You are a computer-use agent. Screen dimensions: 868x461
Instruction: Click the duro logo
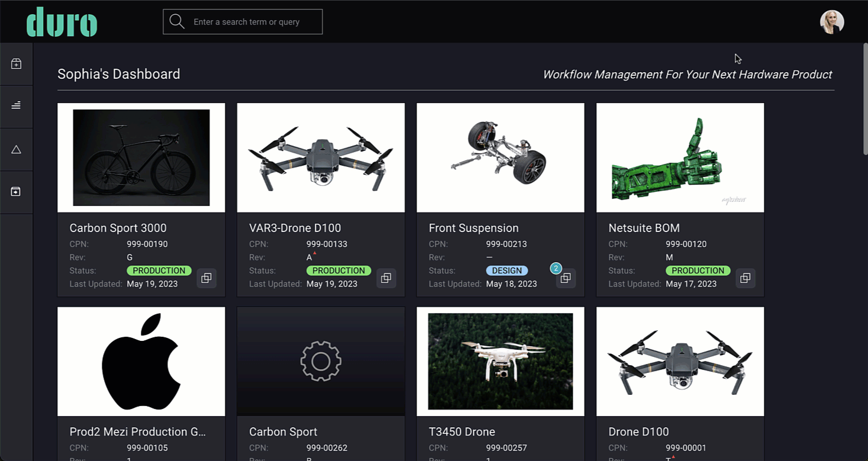(x=62, y=22)
